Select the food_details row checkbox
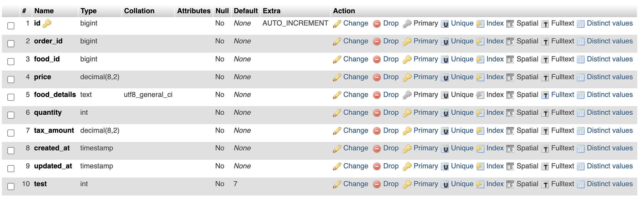The height and width of the screenshot is (202, 644). [x=11, y=97]
